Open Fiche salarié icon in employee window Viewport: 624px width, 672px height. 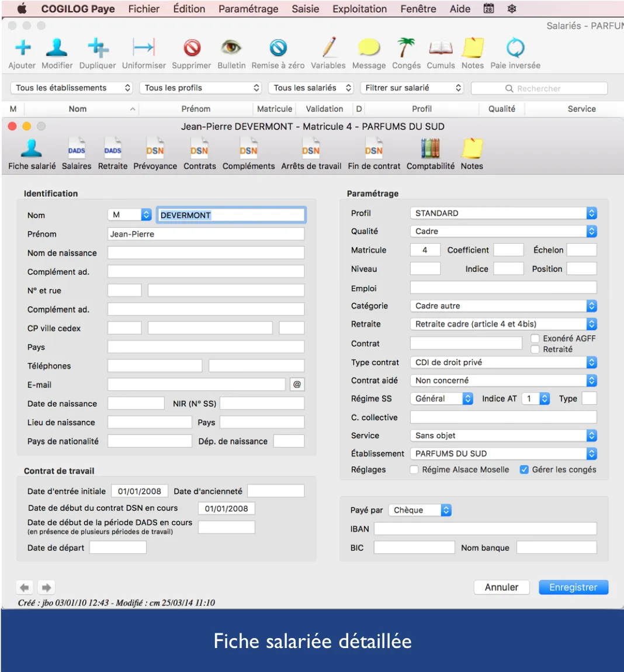click(x=32, y=148)
